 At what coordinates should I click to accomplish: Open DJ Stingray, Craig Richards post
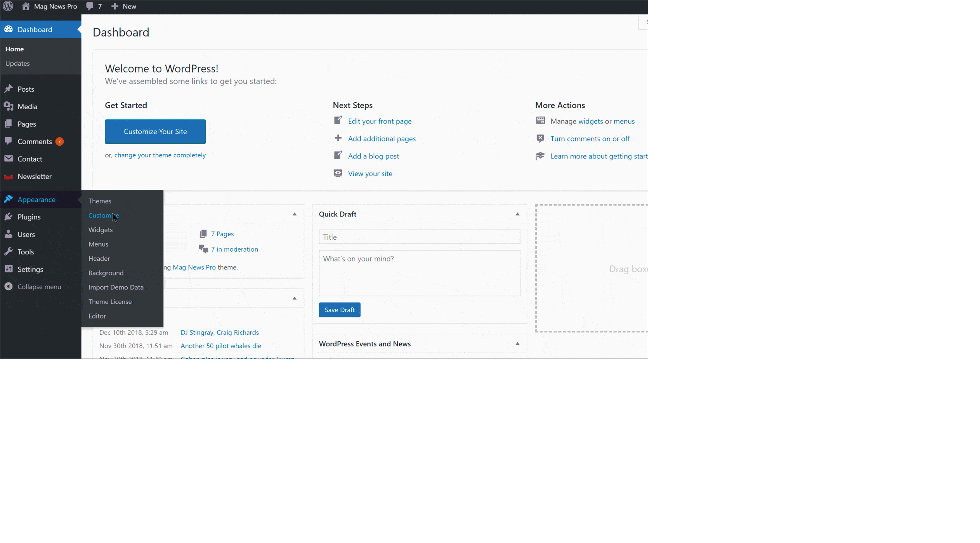coord(220,332)
